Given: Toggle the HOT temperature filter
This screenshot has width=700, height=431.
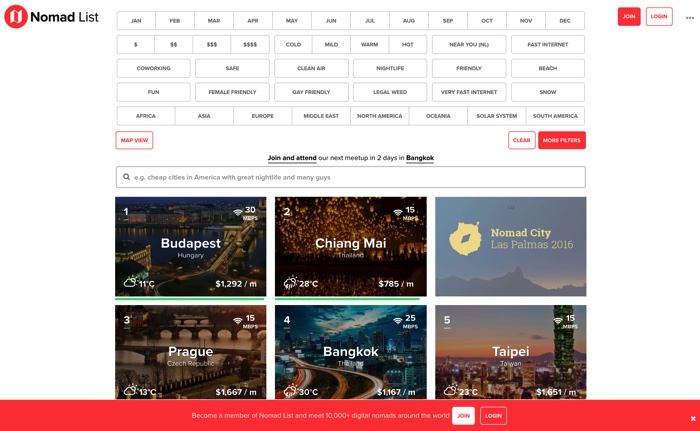Looking at the screenshot, I should click(408, 44).
